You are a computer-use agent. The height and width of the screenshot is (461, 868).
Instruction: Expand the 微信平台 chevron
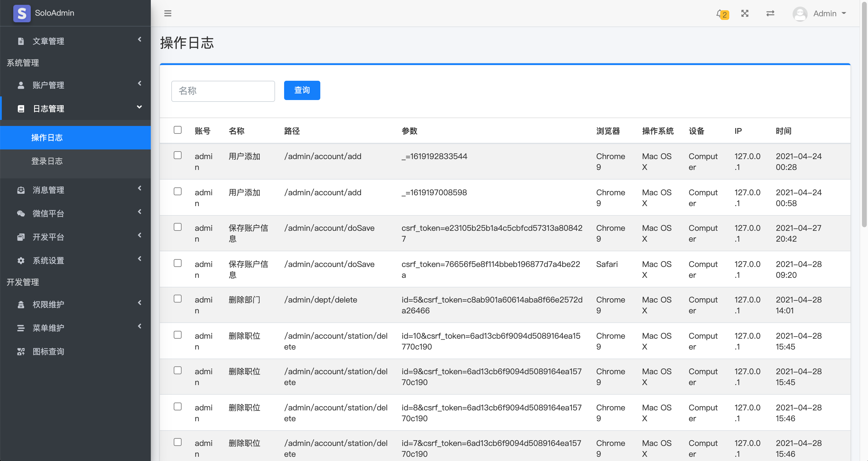point(140,212)
